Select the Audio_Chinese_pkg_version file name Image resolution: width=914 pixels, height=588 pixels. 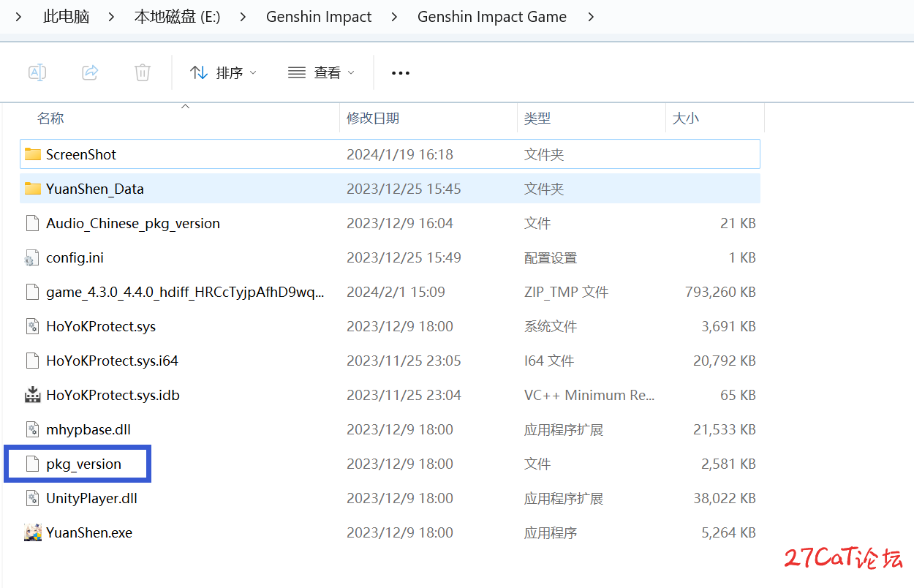point(133,223)
